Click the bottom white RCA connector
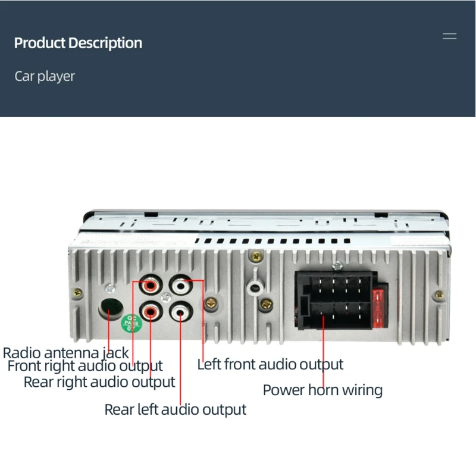The height and width of the screenshot is (476, 476). [x=181, y=311]
